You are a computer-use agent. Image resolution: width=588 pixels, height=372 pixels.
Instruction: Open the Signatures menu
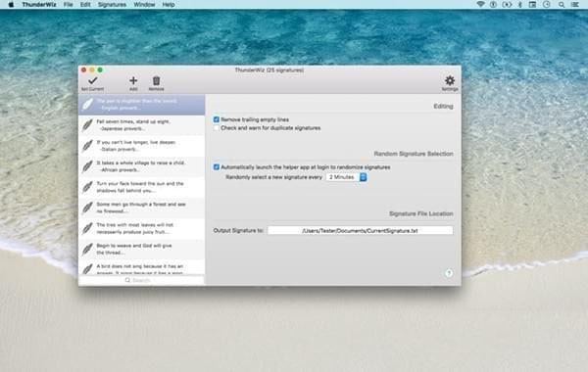tap(112, 5)
